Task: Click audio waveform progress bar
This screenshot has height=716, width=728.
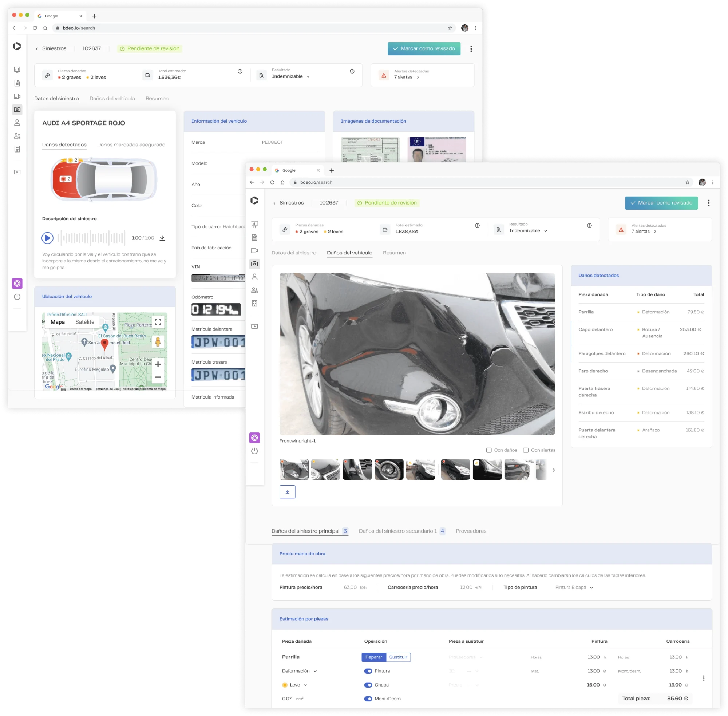Action: pos(91,238)
